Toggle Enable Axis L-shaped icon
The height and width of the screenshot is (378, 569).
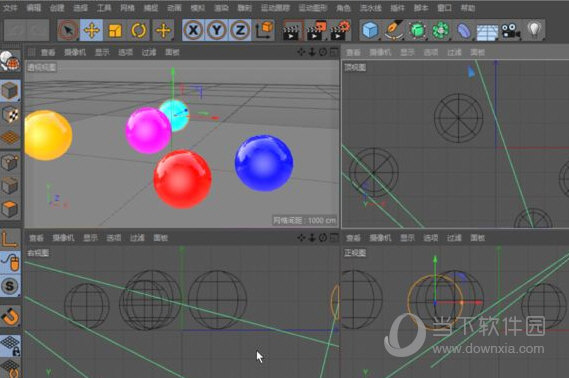tap(10, 239)
